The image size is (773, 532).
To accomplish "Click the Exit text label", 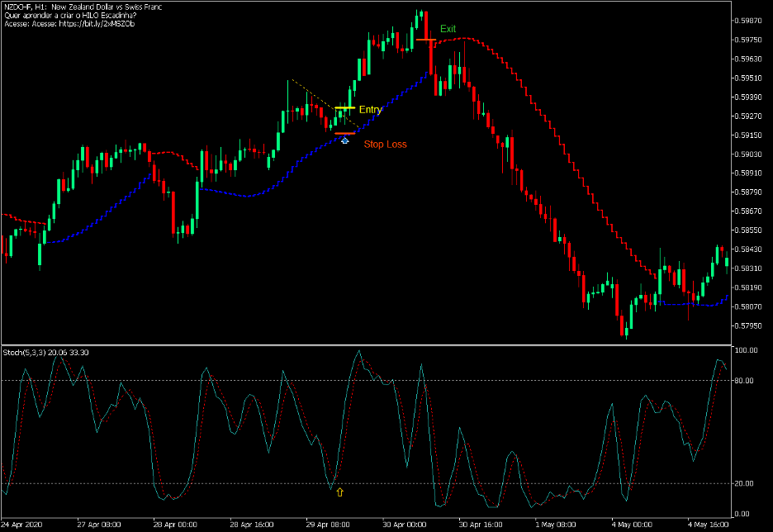I will click(449, 28).
